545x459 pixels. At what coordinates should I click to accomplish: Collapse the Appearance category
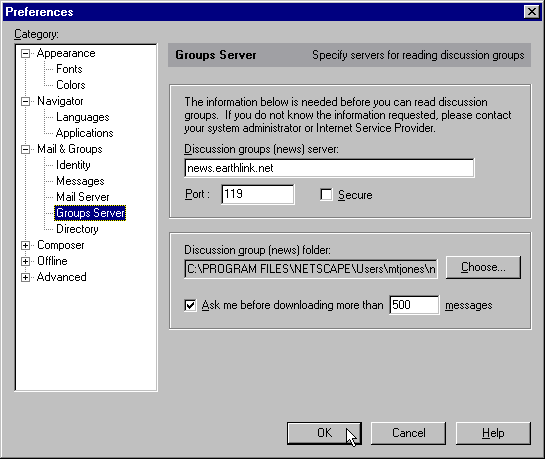coord(25,54)
